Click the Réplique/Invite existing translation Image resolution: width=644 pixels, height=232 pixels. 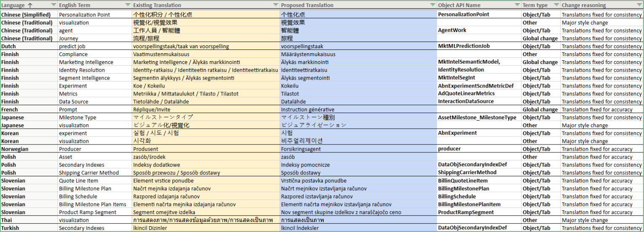206,110
